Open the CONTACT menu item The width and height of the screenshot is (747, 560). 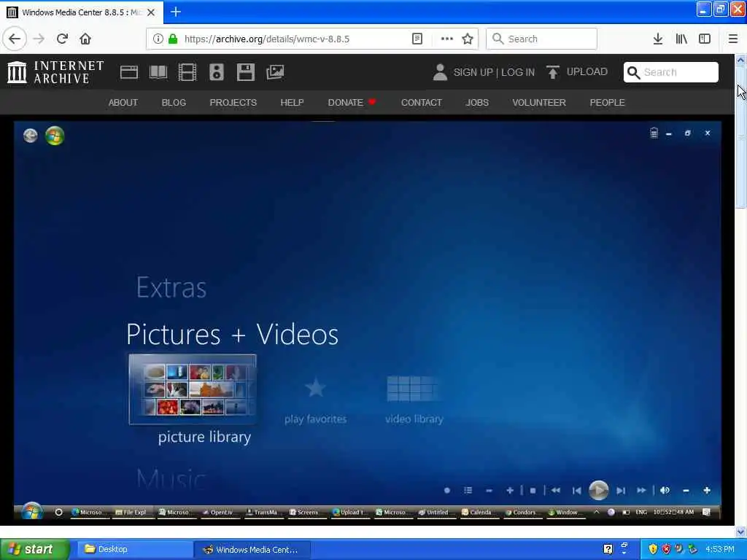point(422,102)
